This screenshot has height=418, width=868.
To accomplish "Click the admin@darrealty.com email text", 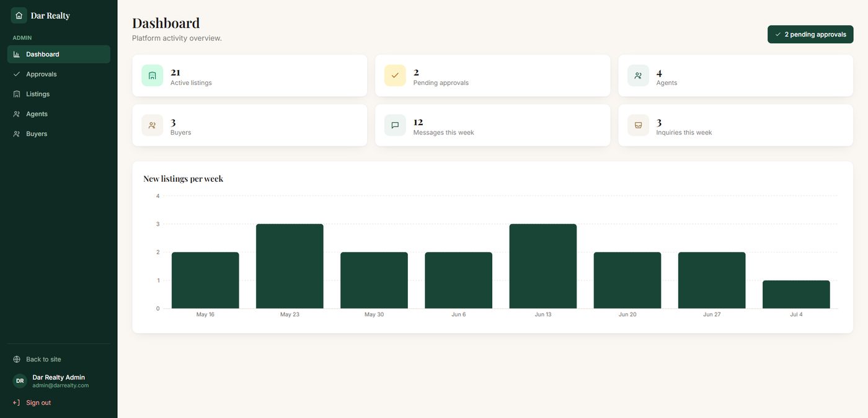I will 61,386.
